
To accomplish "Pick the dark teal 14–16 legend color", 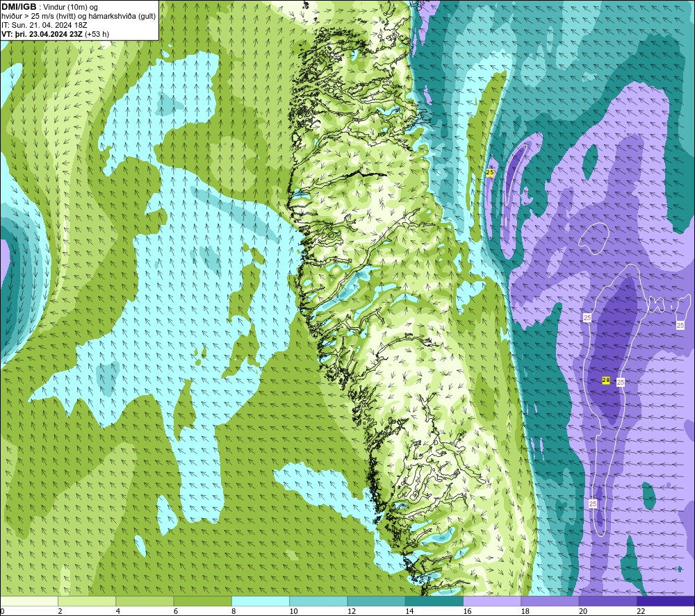I will pos(434,601).
